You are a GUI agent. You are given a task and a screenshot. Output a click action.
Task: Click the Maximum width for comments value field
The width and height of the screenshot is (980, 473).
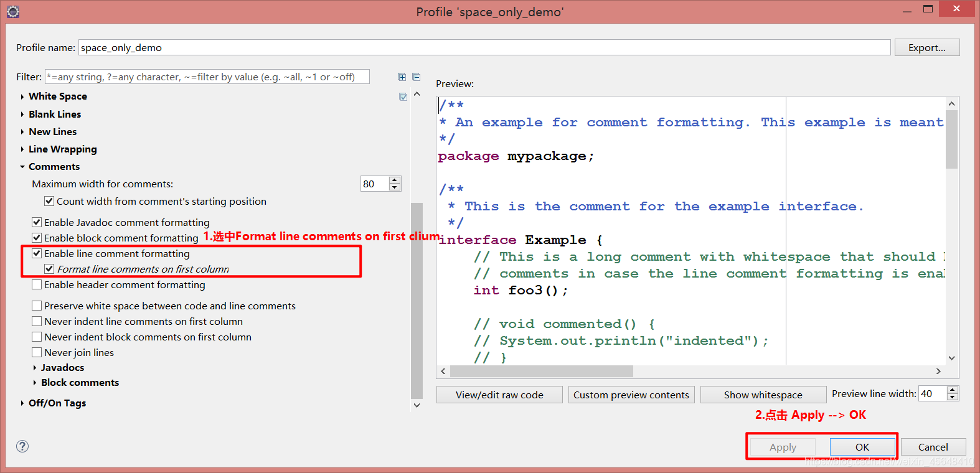[x=375, y=184]
